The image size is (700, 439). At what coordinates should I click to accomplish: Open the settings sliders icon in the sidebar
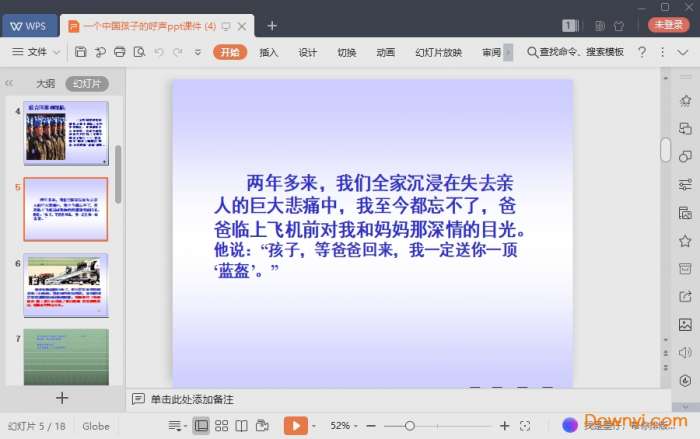click(x=685, y=184)
